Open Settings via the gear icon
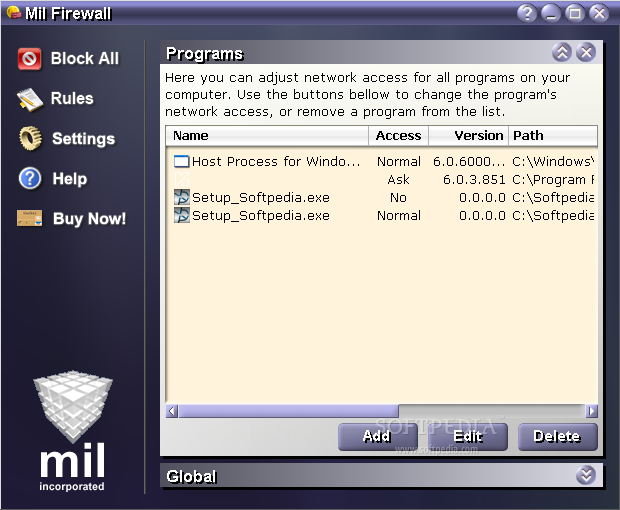The width and height of the screenshot is (620, 510). pyautogui.click(x=30, y=138)
